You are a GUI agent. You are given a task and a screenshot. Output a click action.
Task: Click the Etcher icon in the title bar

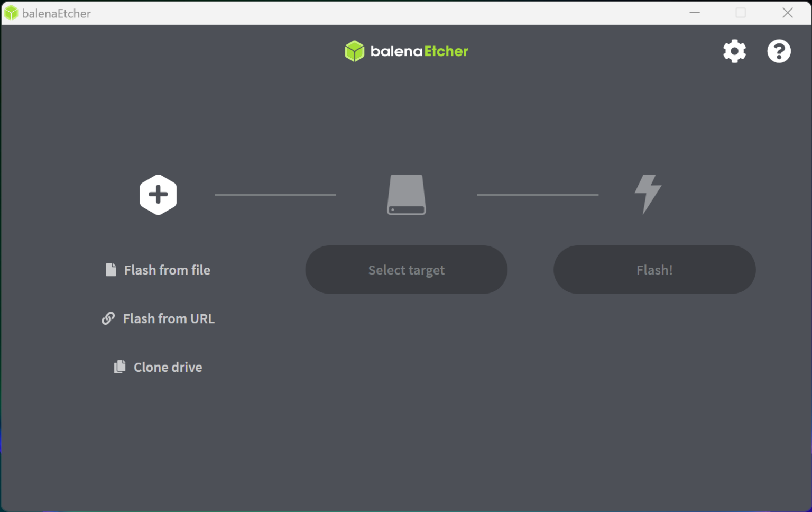11,13
